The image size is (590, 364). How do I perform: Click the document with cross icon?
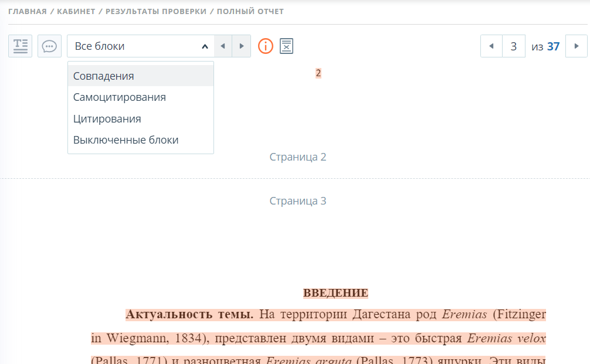pyautogui.click(x=286, y=46)
